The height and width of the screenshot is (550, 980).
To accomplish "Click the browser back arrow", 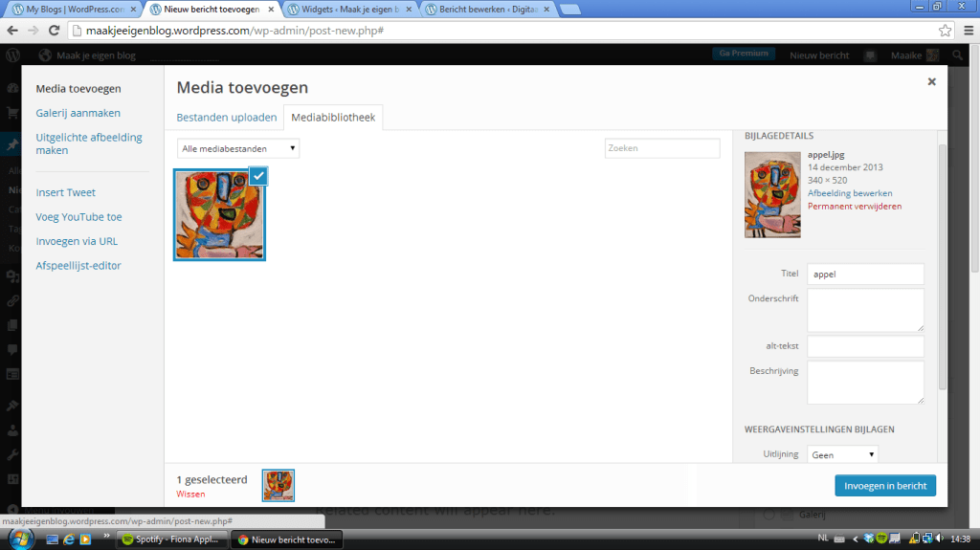I will (12, 30).
